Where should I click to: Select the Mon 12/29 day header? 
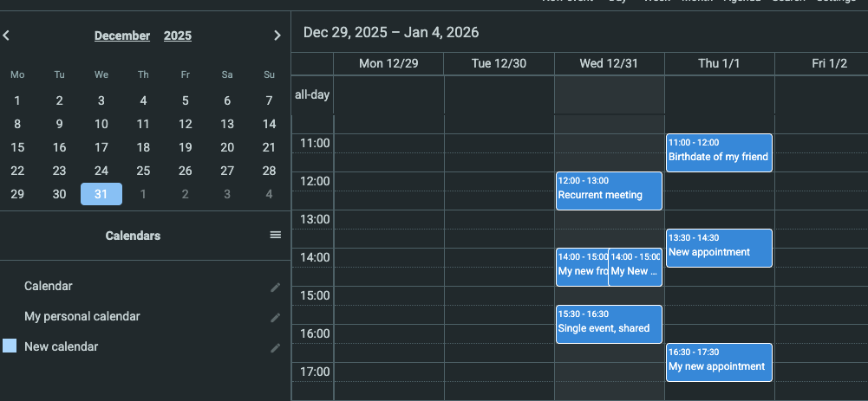388,63
